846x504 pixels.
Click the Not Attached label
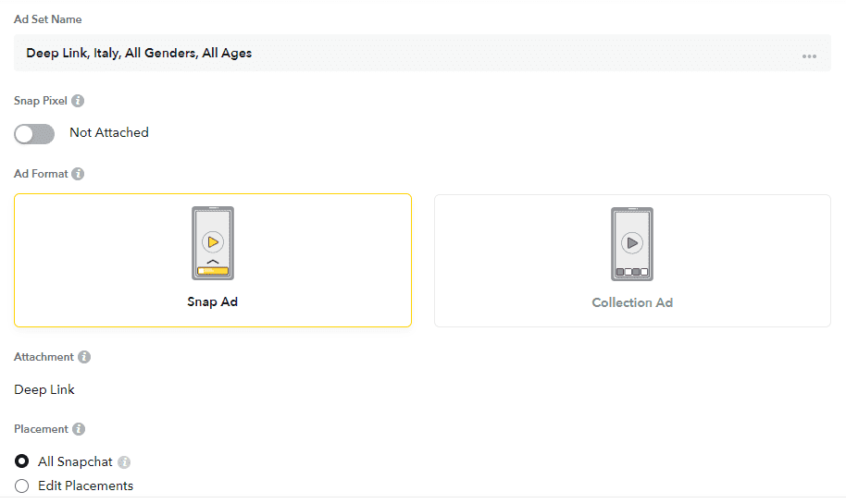click(109, 132)
